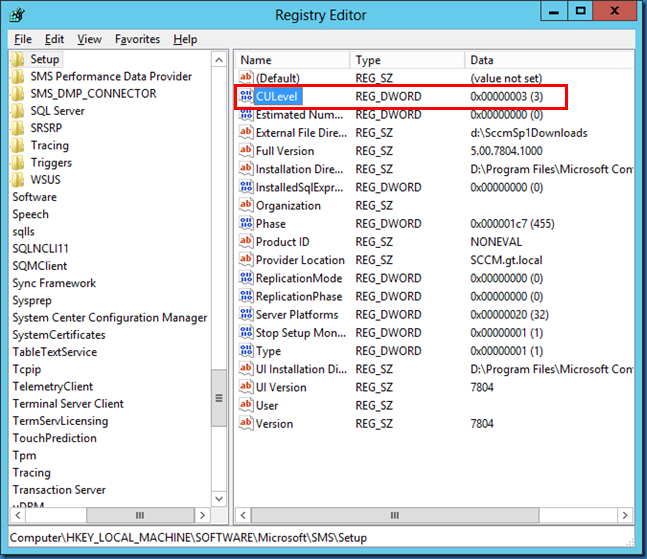Screen dimensions: 647x559
Task: Select the Type value name row
Action: click(x=268, y=351)
